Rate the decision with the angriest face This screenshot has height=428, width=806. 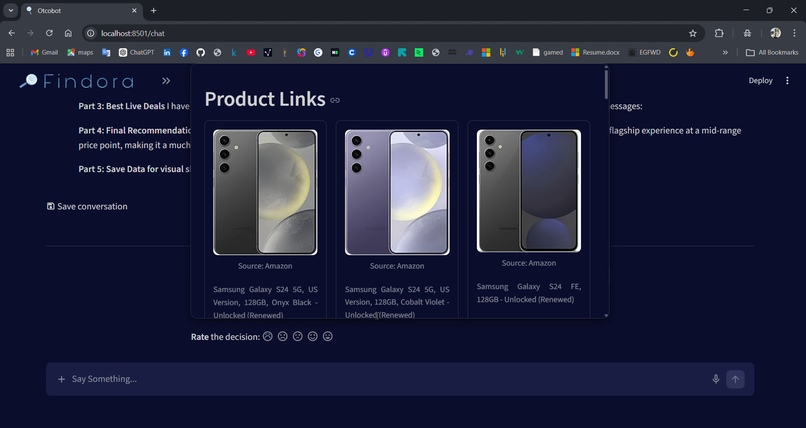(267, 336)
